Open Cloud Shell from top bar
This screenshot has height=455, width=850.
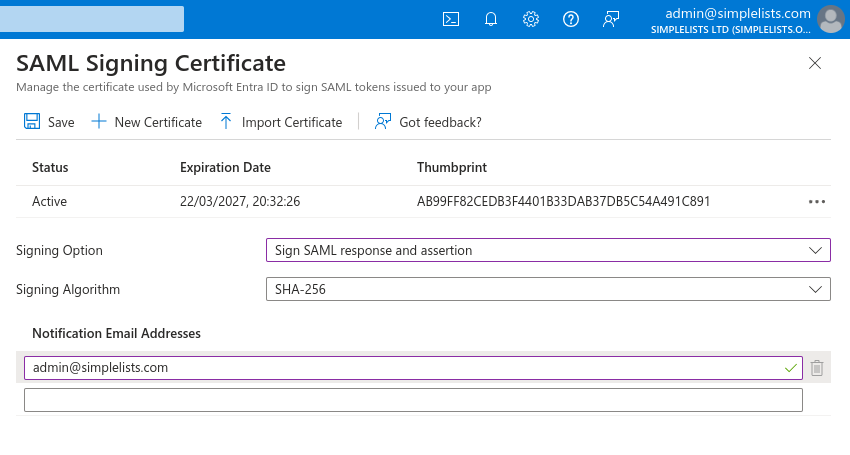pos(451,20)
